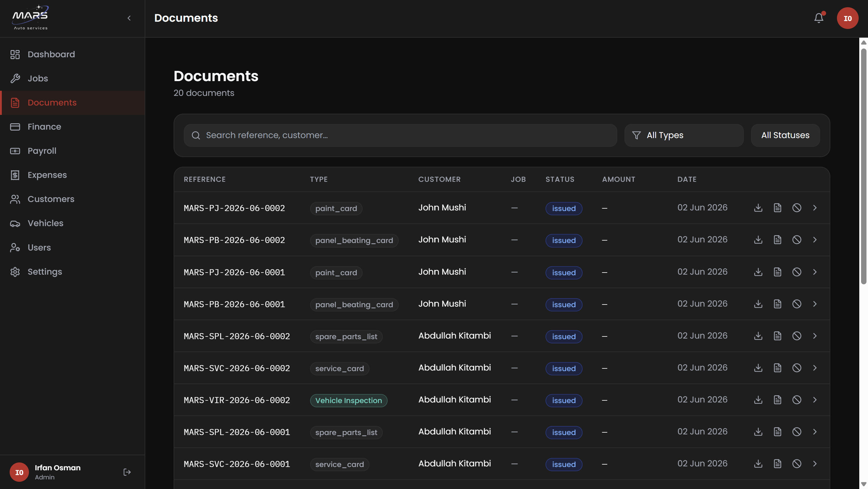This screenshot has height=489, width=868.
Task: Void the MARS-SPL-2026-06-0002 spare parts list
Action: (x=797, y=336)
